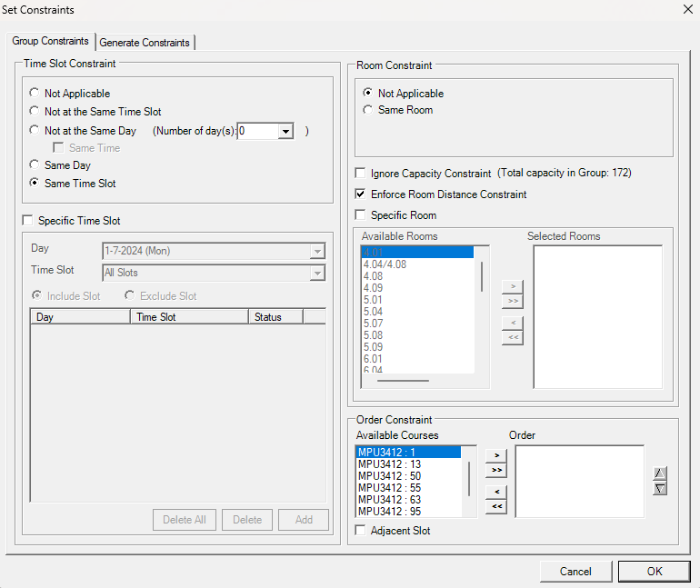This screenshot has height=588, width=700.
Task: Switch to Generate Constraints tab
Action: tap(145, 43)
